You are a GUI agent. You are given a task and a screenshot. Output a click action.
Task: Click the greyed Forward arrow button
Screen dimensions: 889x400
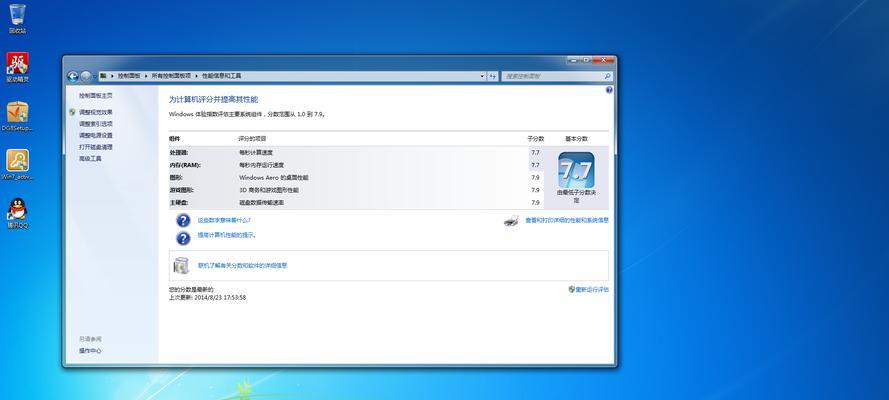85,76
